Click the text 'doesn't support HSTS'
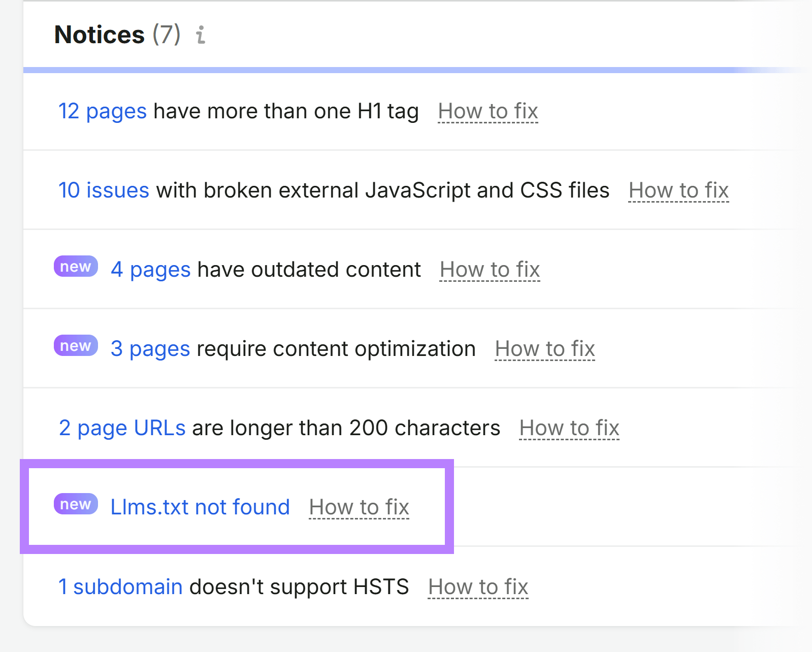 pos(299,586)
